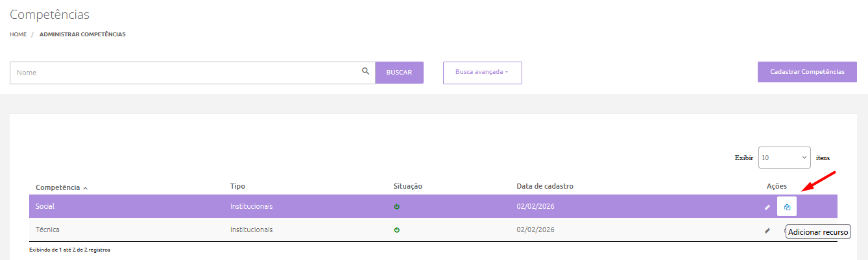Open the Busca avançada dropdown
The height and width of the screenshot is (260, 868).
[x=482, y=73]
